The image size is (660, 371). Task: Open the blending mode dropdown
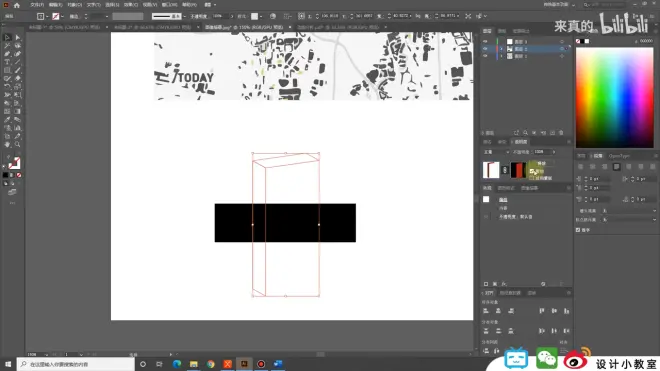click(496, 152)
